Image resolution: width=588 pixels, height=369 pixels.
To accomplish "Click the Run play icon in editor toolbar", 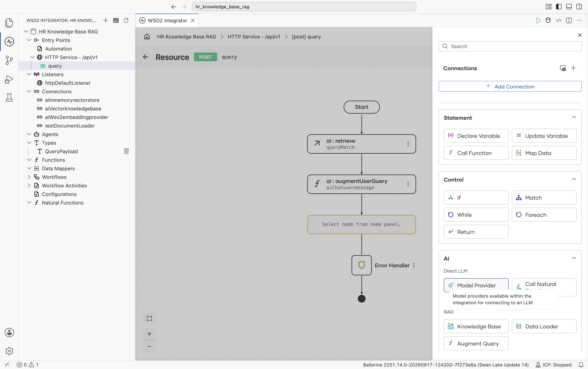I will (x=538, y=20).
